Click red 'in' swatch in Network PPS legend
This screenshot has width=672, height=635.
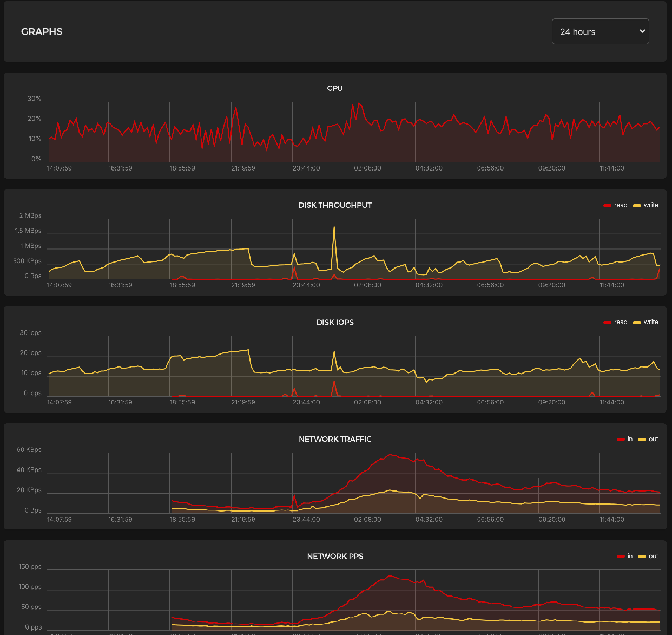point(621,557)
